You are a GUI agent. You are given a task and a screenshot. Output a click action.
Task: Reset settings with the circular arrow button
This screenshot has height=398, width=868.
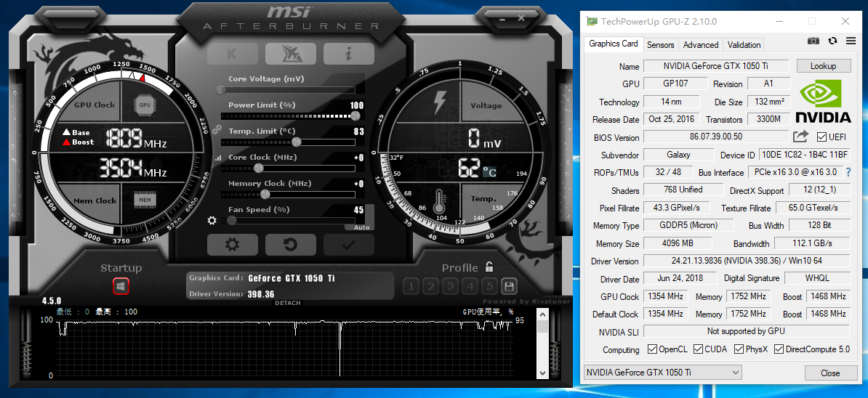291,244
